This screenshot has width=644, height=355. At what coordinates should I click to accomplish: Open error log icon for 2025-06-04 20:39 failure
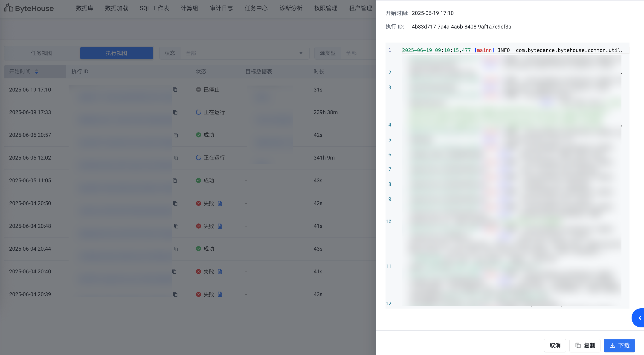click(x=220, y=294)
